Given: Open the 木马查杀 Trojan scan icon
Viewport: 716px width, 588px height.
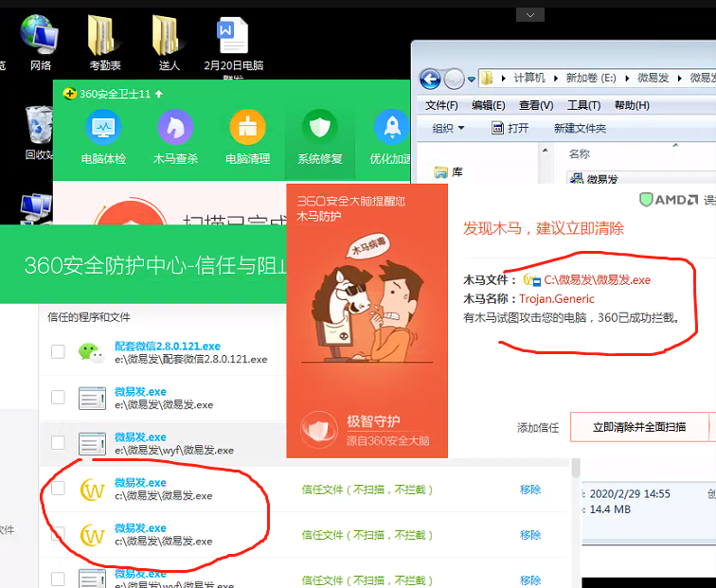Looking at the screenshot, I should [175, 137].
